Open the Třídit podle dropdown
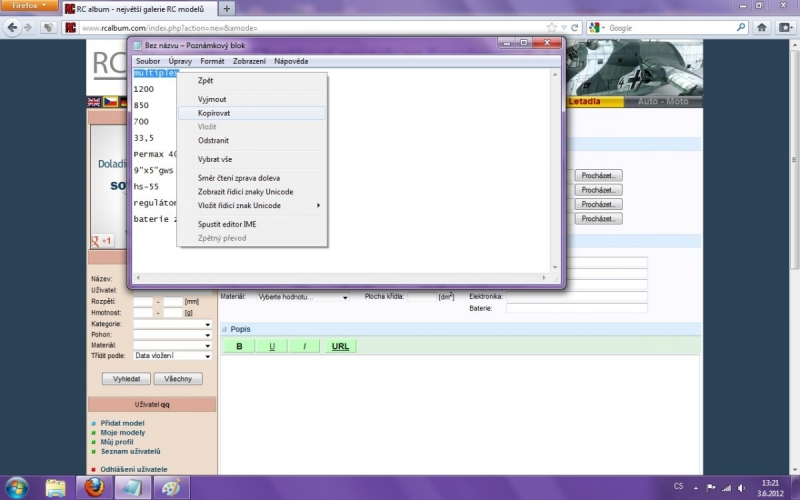Screen dimensions: 800x500 pos(172,355)
